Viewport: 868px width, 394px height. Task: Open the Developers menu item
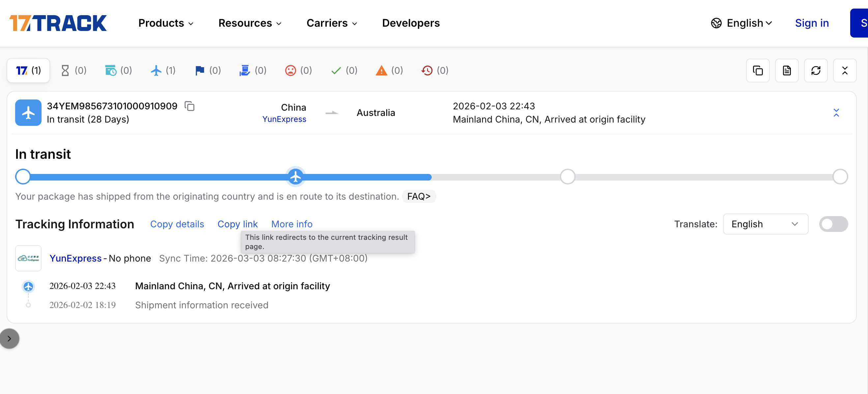coord(411,23)
